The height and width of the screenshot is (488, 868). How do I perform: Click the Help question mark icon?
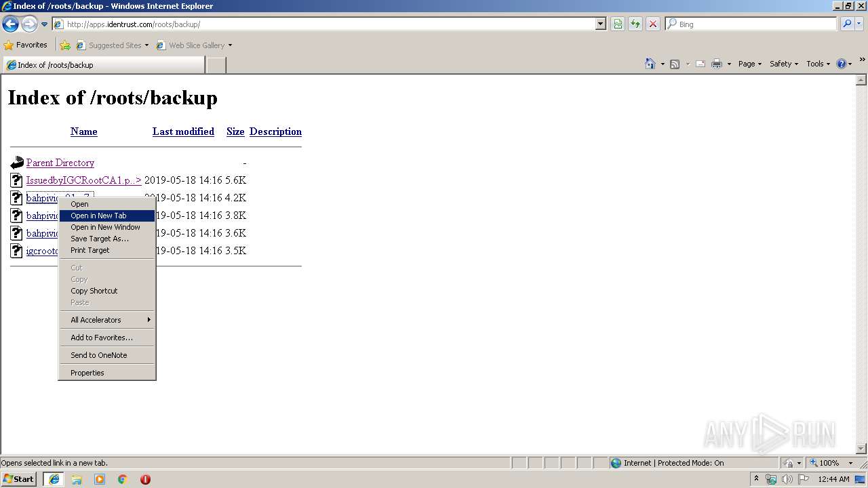pos(841,64)
